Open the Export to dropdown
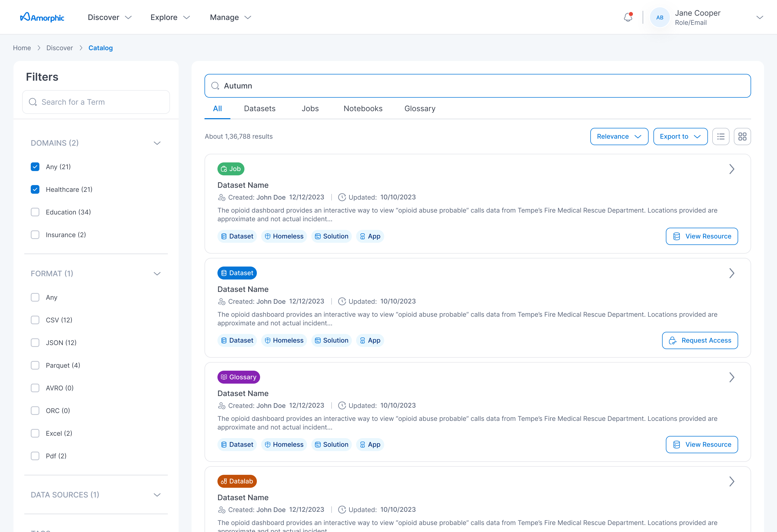This screenshot has height=532, width=777. click(x=680, y=137)
